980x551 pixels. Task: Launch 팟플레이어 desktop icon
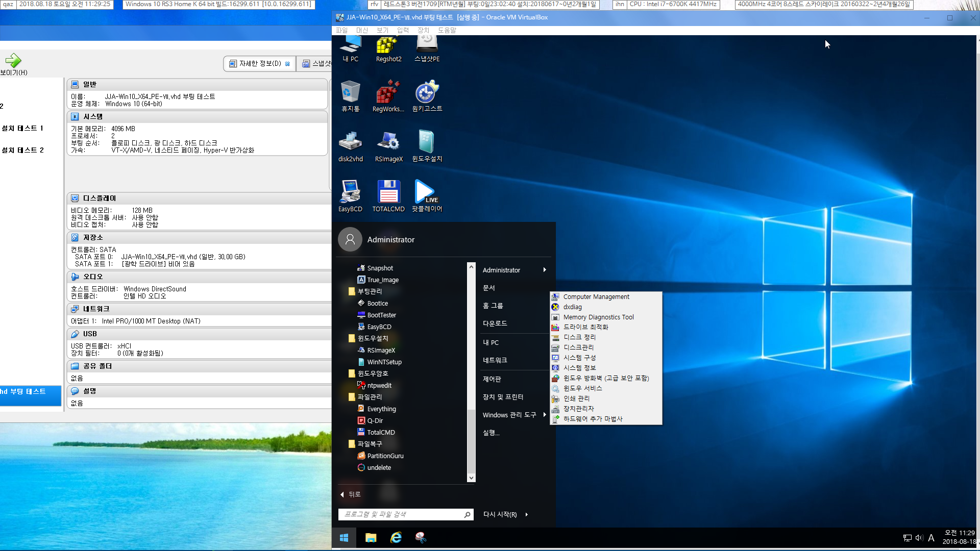click(x=427, y=196)
